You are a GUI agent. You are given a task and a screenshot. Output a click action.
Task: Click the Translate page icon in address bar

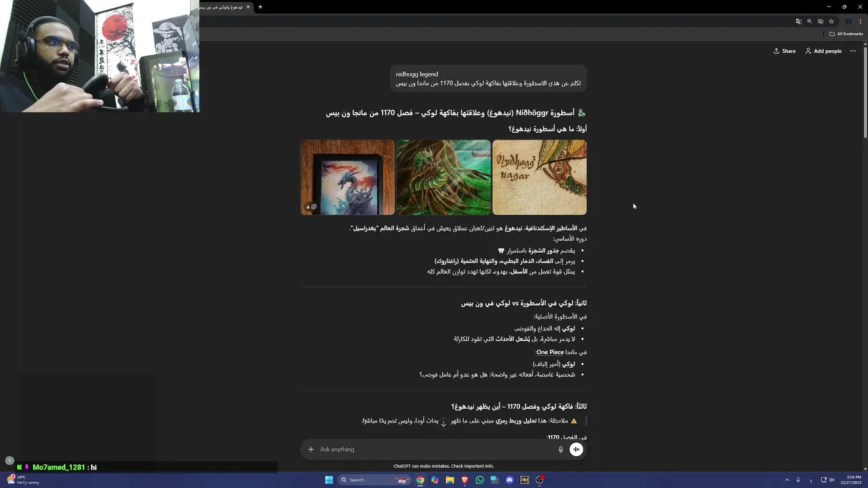[x=799, y=22]
